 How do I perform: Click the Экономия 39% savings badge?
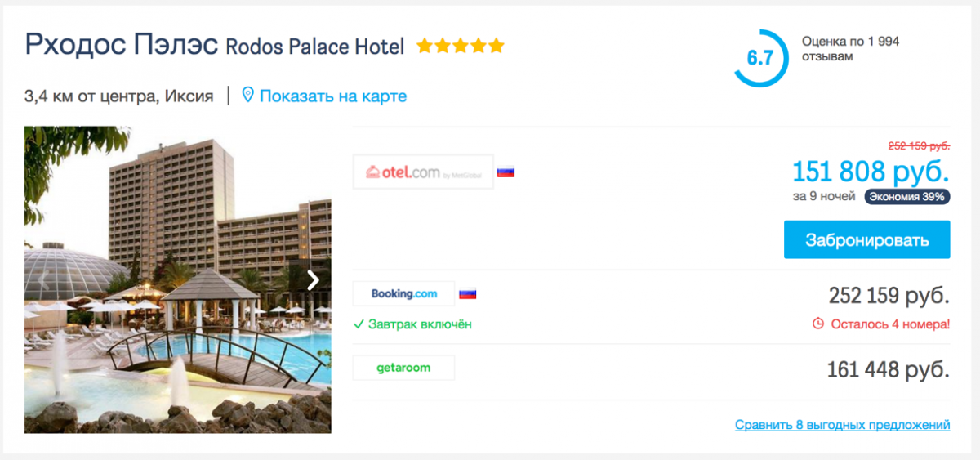(906, 197)
